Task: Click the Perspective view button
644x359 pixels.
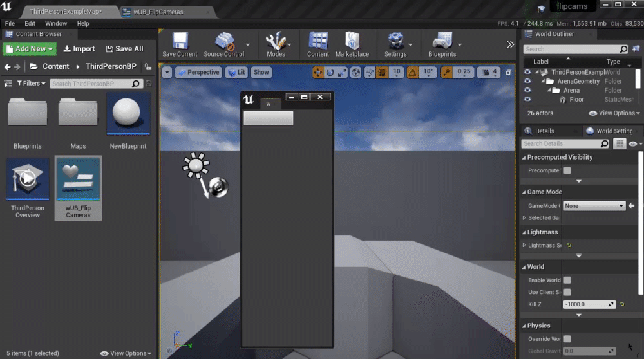Action: click(199, 73)
